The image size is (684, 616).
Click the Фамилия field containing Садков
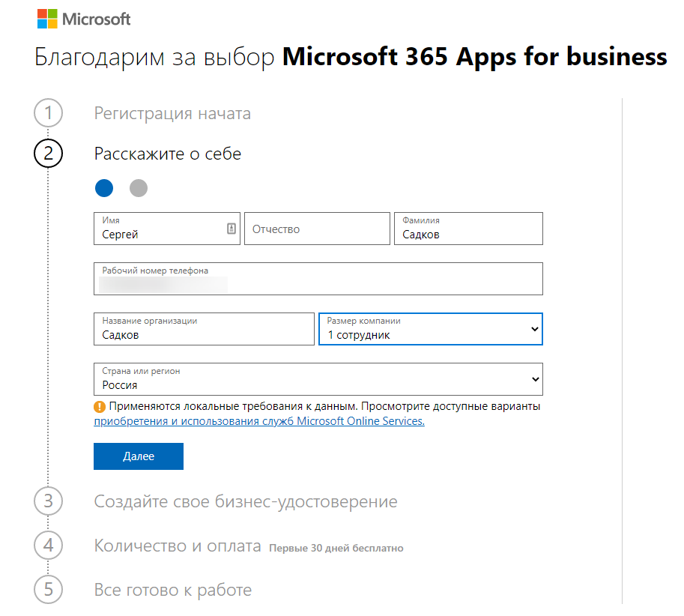click(x=468, y=229)
